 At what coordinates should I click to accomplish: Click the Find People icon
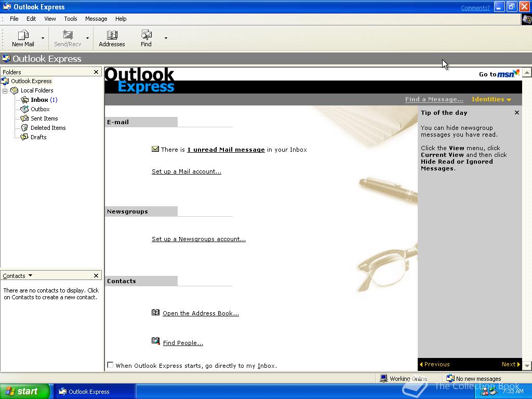(x=155, y=341)
